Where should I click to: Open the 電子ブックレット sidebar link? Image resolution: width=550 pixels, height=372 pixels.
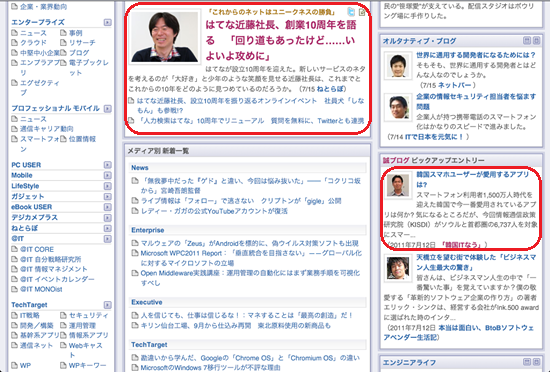(89, 68)
